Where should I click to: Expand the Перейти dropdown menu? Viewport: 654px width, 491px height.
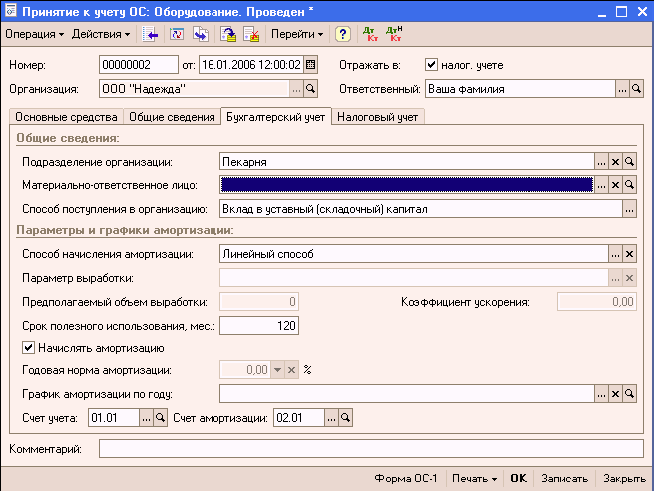pos(298,34)
